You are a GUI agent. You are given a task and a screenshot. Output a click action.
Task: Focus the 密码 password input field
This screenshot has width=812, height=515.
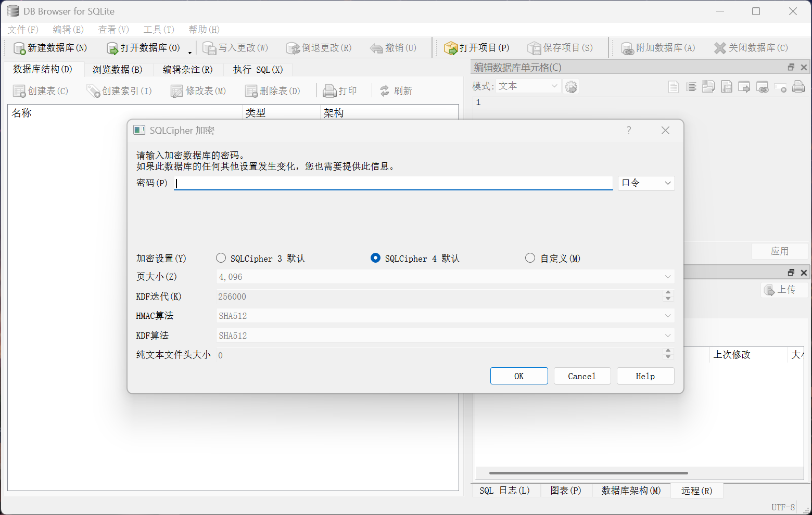click(393, 183)
